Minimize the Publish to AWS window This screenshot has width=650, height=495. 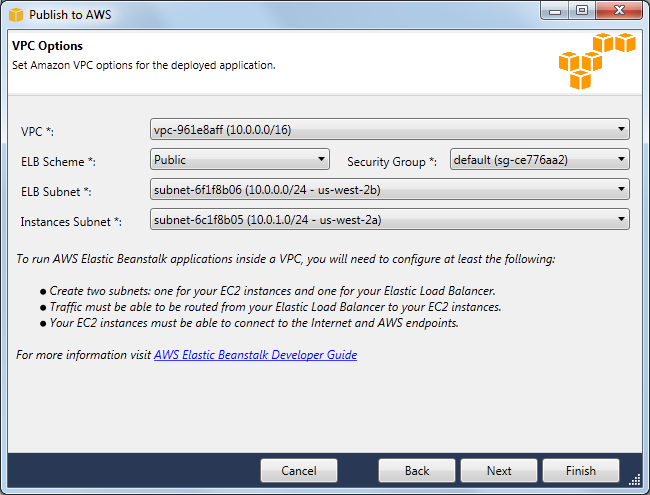tap(553, 13)
